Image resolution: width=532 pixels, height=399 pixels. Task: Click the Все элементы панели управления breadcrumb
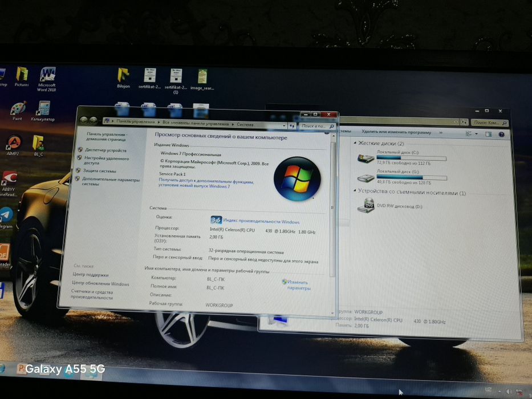tap(196, 123)
